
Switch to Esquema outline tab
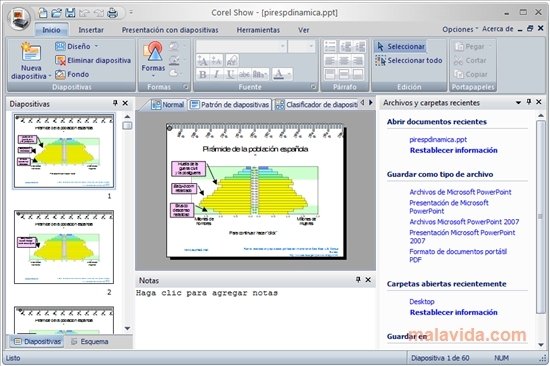(x=90, y=341)
